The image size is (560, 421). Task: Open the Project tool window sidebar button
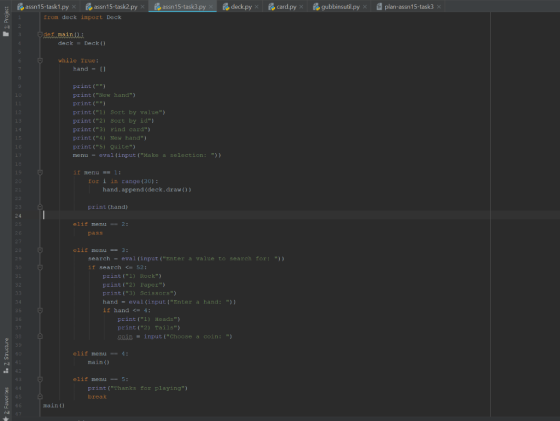point(6,21)
